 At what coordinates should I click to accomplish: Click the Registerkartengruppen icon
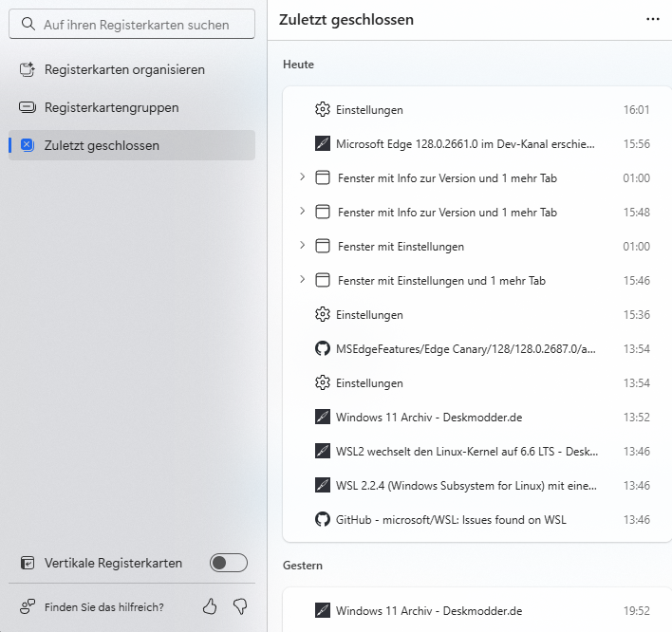point(27,107)
